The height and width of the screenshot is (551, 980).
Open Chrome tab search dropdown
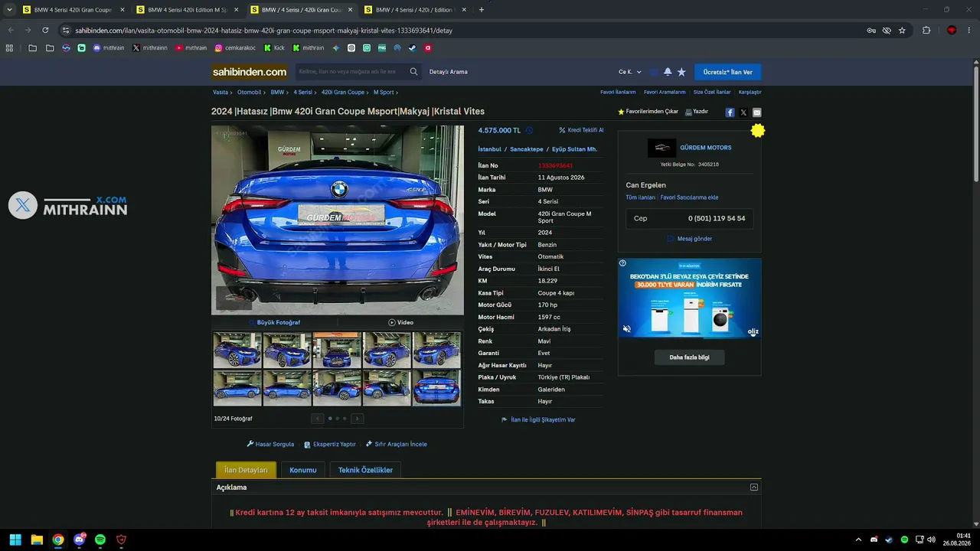click(x=9, y=10)
